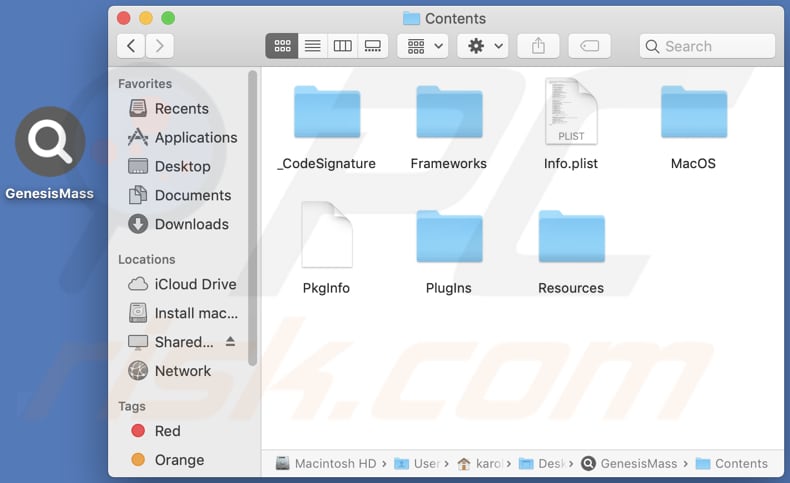790x483 pixels.
Task: Select the PkgInfo file icon
Action: pos(326,235)
